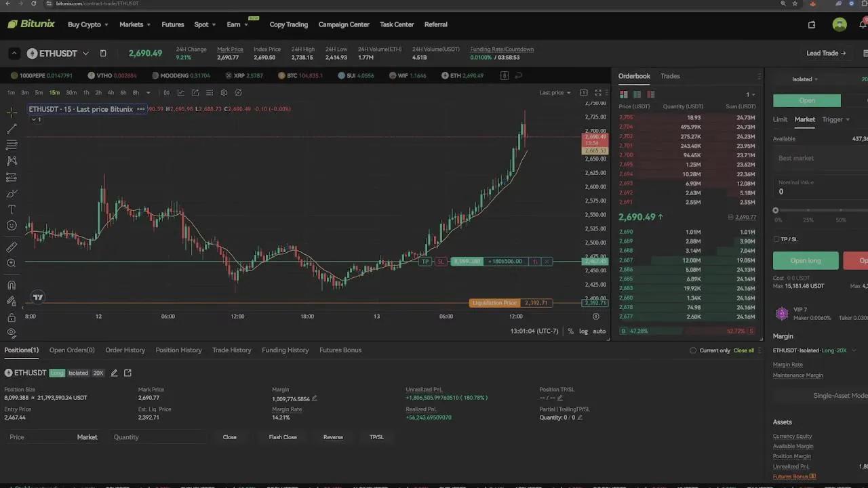Screen dimensions: 868x488
Task: Expand the Spot dropdown menu
Action: [205, 24]
